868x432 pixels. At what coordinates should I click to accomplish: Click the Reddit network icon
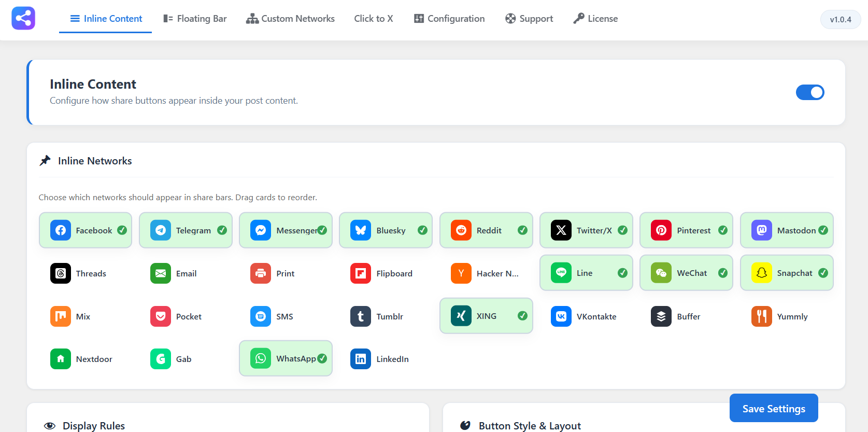461,230
